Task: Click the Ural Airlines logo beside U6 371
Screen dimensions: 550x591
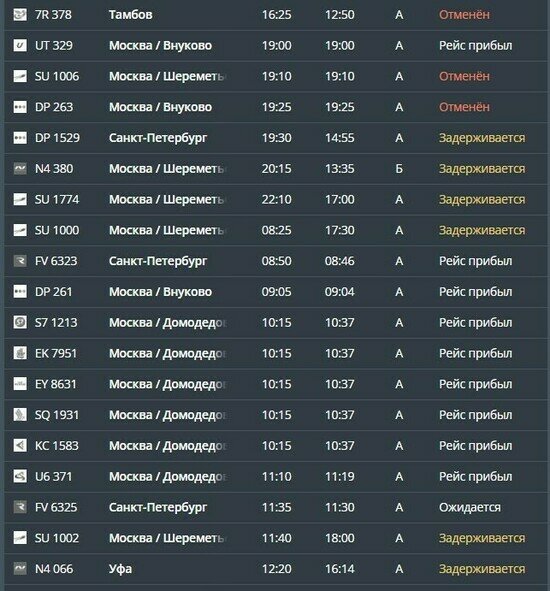Action: 20,476
